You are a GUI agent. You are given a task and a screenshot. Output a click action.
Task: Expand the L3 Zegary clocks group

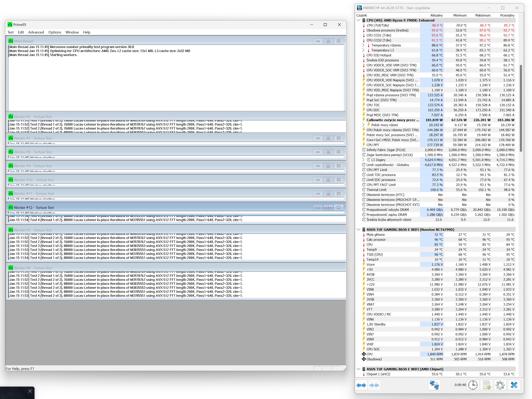(363, 160)
